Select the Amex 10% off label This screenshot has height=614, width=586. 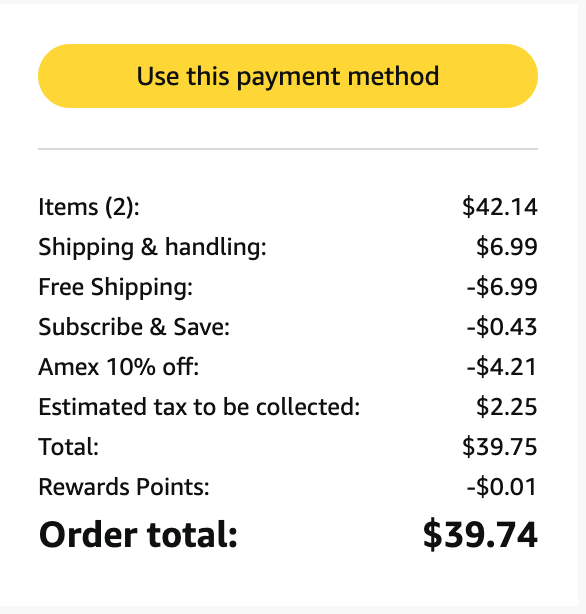click(x=119, y=367)
